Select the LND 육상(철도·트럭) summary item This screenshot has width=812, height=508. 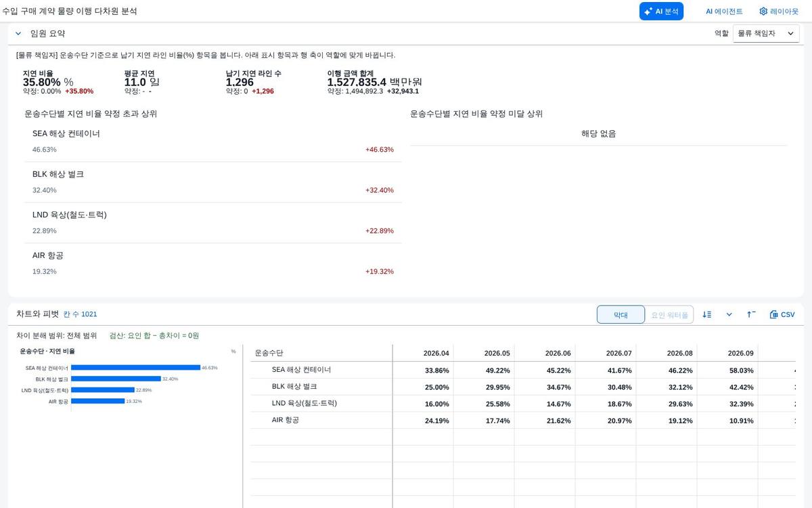pyautogui.click(x=212, y=223)
